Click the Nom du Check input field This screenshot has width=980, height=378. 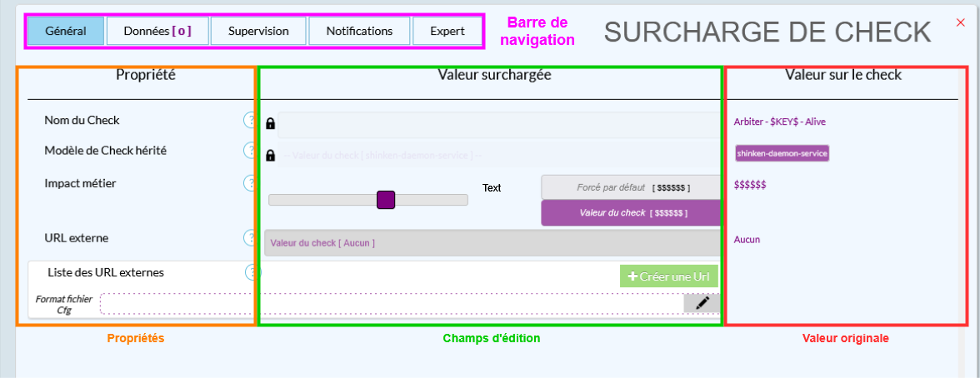point(497,125)
